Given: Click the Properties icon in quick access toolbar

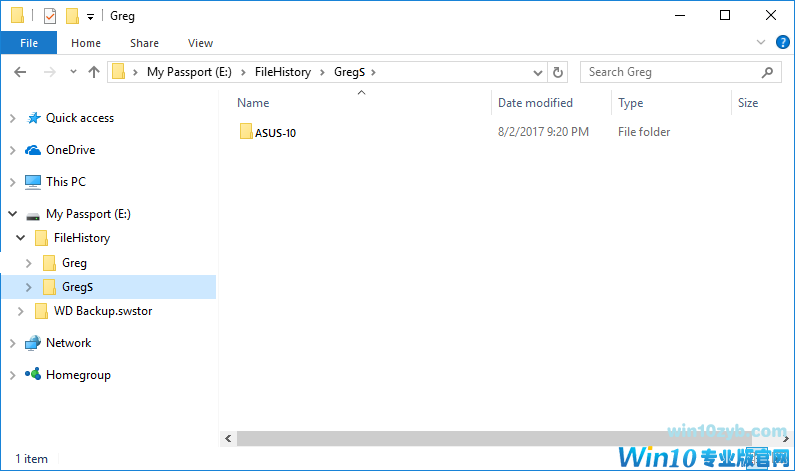Looking at the screenshot, I should pos(50,16).
